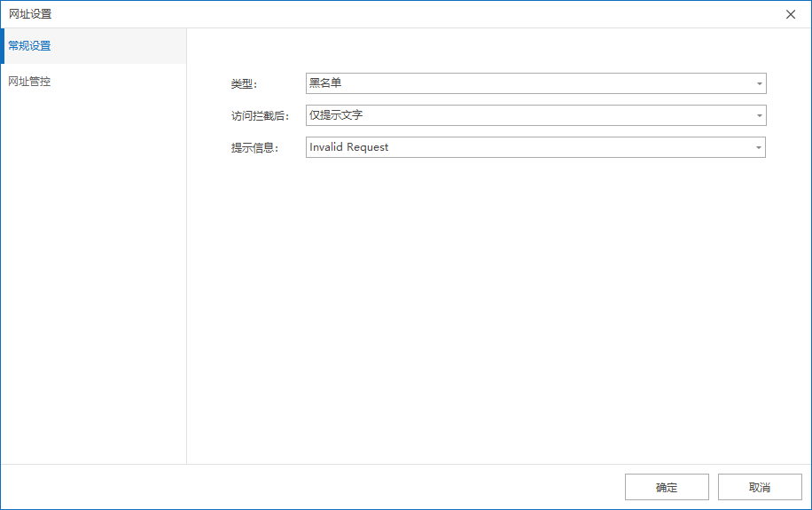The width and height of the screenshot is (812, 510).
Task: Click the 确定 button
Action: click(x=667, y=487)
